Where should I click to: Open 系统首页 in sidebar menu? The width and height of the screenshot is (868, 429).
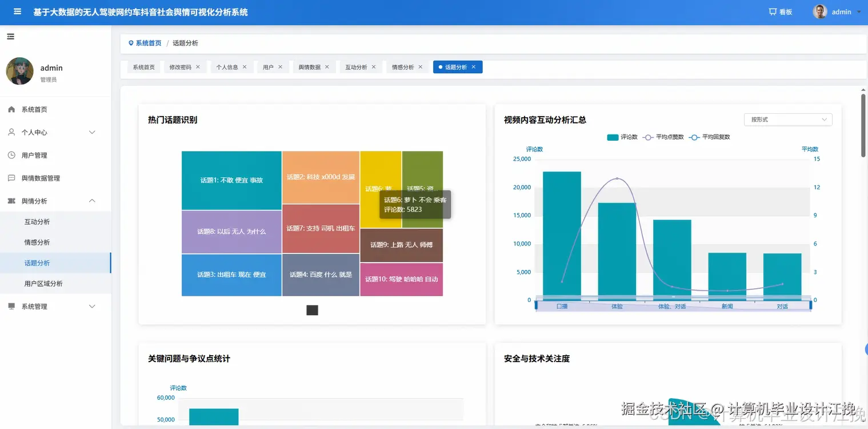point(55,109)
